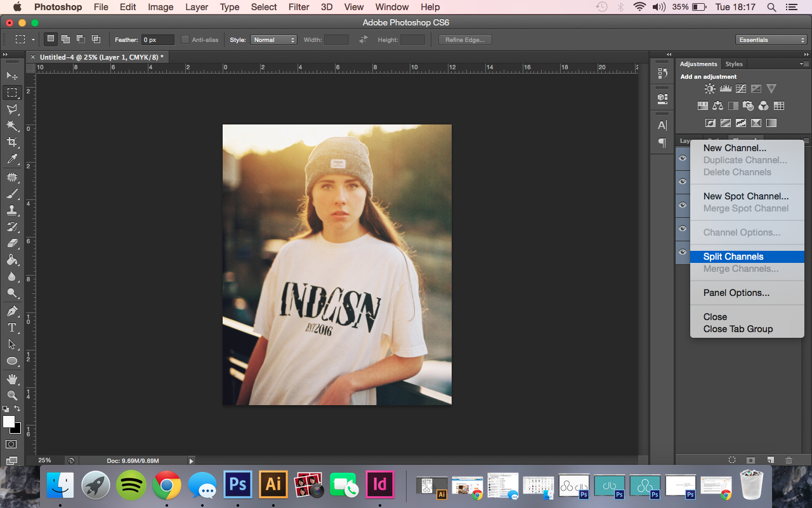Open the Filter menu
This screenshot has height=508, width=812.
(298, 7)
